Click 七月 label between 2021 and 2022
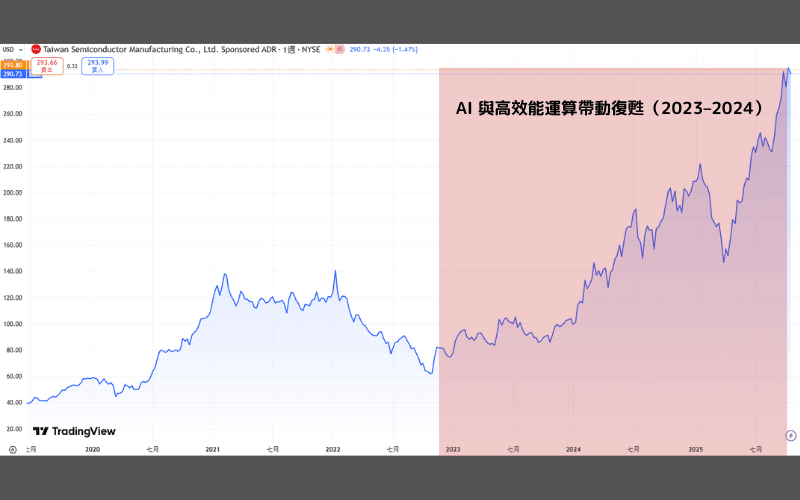 pyautogui.click(x=273, y=449)
